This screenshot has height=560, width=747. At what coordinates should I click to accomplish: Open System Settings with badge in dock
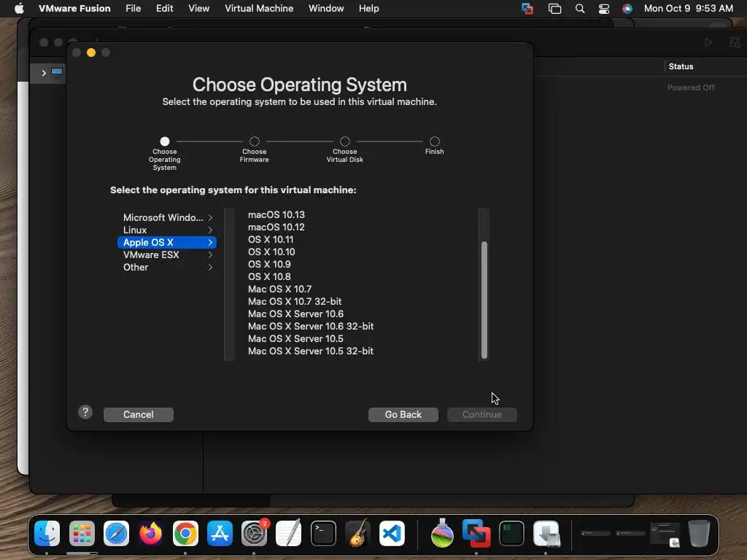[255, 533]
